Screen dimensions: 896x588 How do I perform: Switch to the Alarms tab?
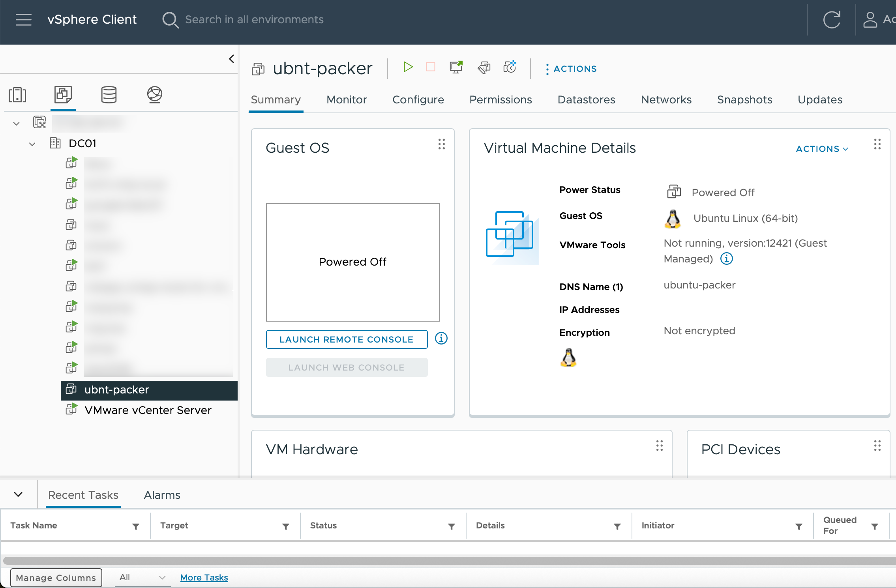pos(162,494)
